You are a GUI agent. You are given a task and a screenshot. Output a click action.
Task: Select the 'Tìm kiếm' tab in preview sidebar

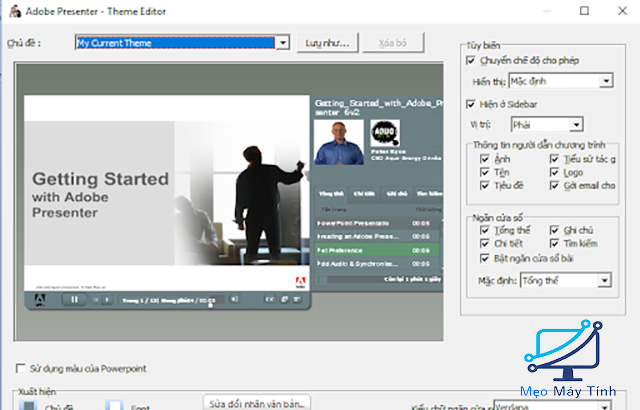click(429, 194)
